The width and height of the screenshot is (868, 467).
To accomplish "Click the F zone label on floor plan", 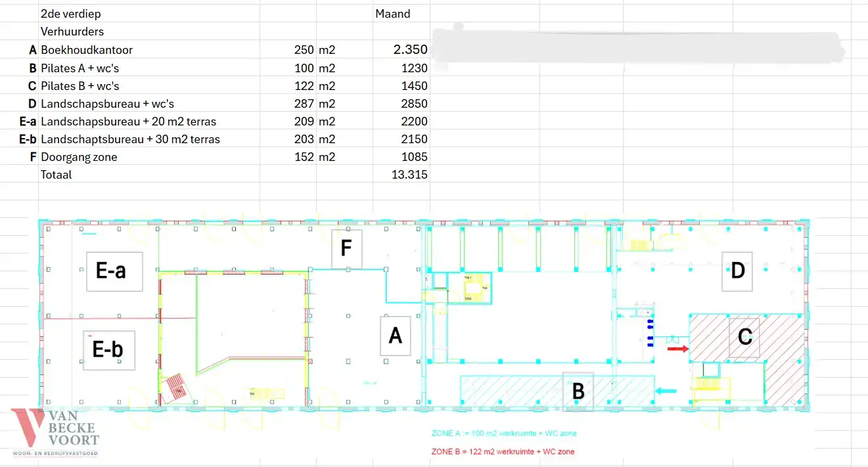I will [x=346, y=249].
